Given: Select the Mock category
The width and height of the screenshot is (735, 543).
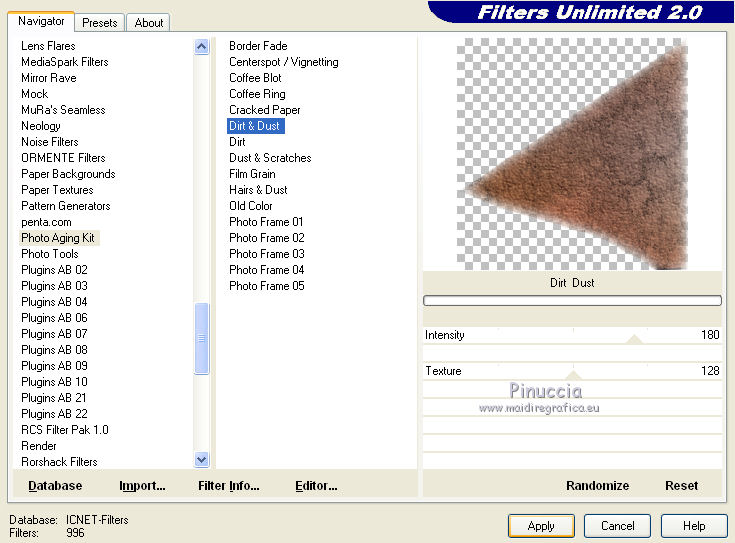Looking at the screenshot, I should 34,93.
